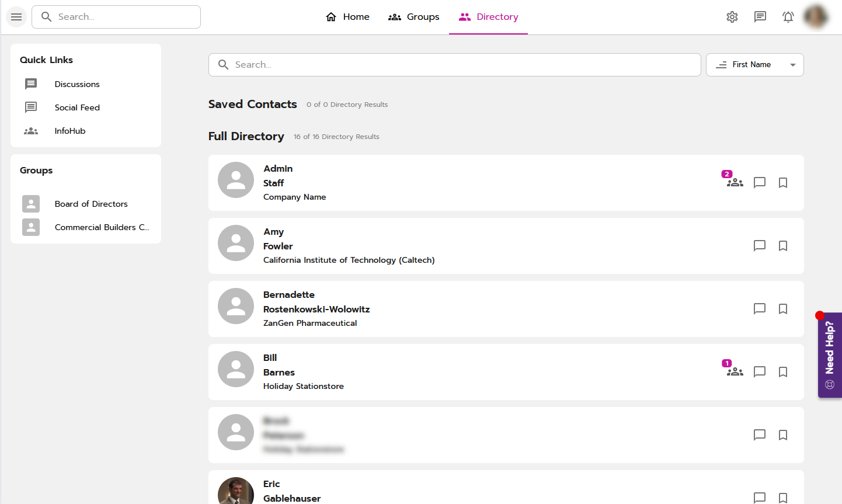Go to the Home tab

point(347,17)
